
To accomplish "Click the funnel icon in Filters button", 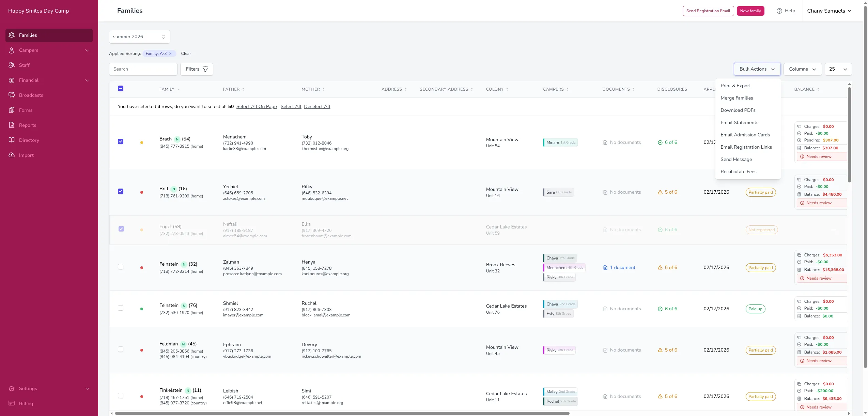I will pyautogui.click(x=205, y=69).
